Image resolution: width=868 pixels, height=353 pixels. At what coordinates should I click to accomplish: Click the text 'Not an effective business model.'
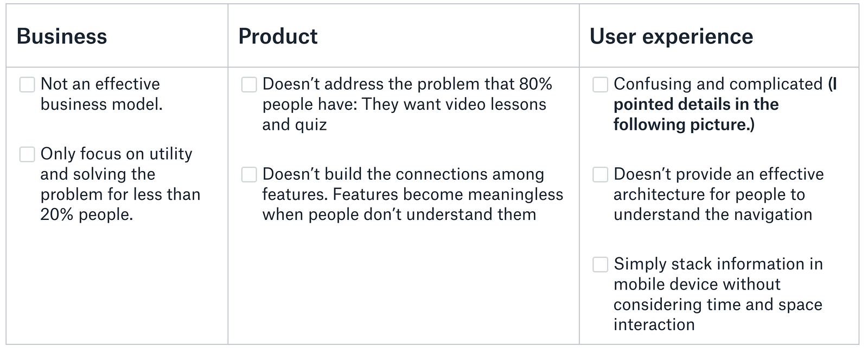(x=101, y=94)
